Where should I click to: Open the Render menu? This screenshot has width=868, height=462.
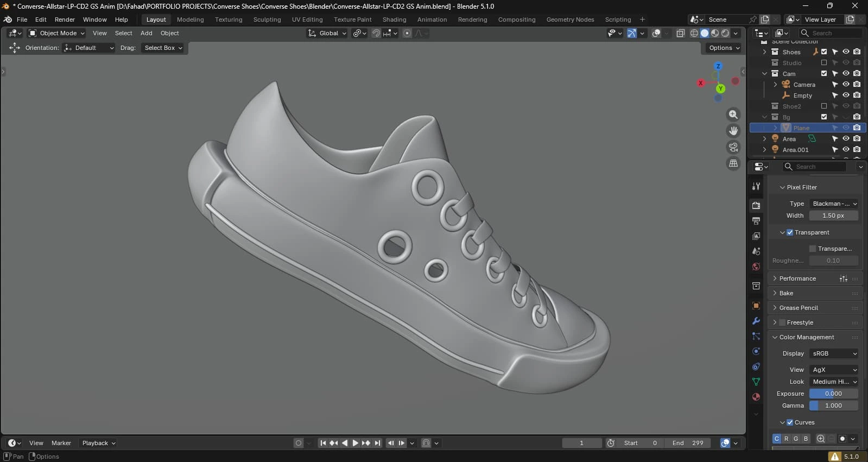click(65, 20)
